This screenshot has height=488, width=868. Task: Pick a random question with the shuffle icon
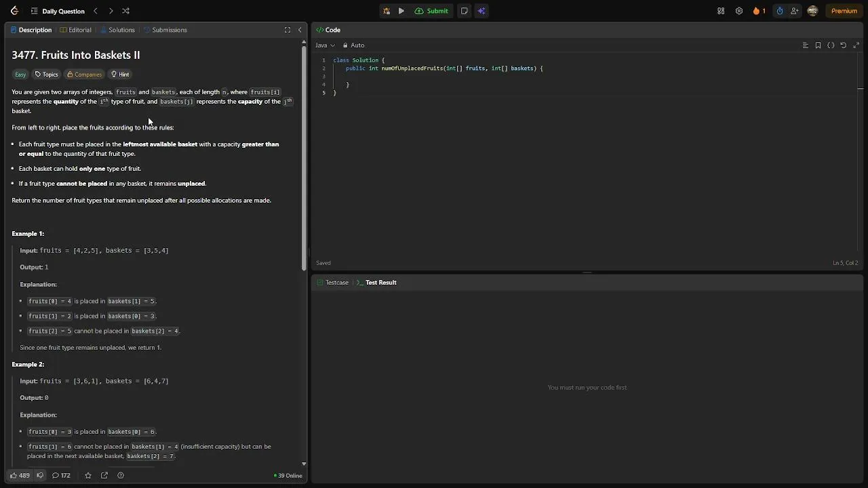point(125,11)
